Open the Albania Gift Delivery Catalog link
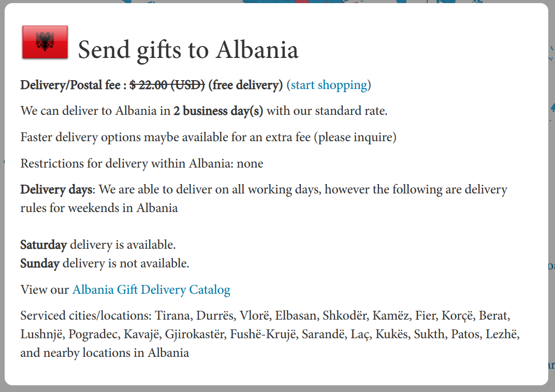 (x=152, y=290)
